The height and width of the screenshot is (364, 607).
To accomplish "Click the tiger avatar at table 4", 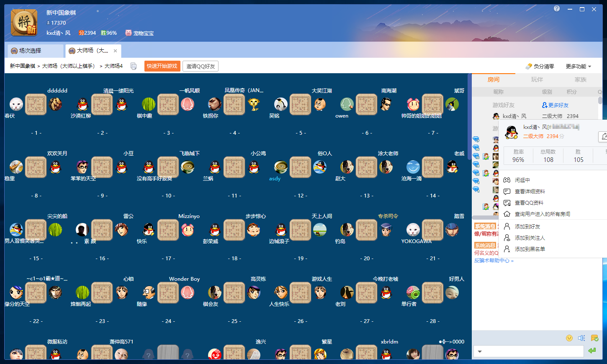I will (x=254, y=104).
